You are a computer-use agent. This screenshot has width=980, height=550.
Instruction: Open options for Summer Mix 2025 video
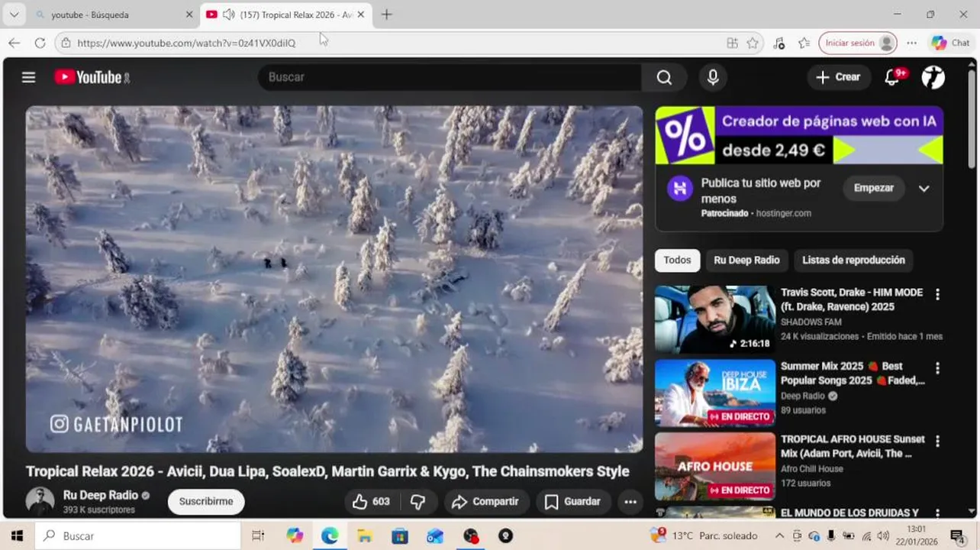coord(937,367)
